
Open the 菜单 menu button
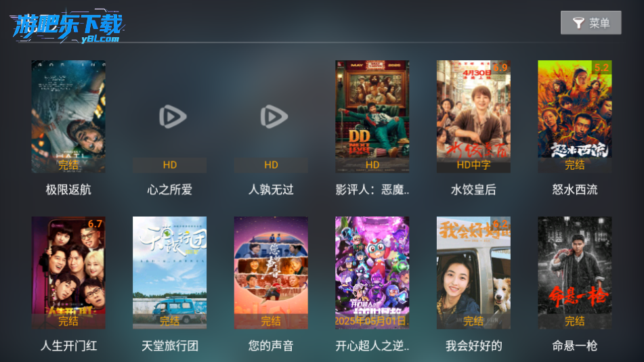[591, 22]
